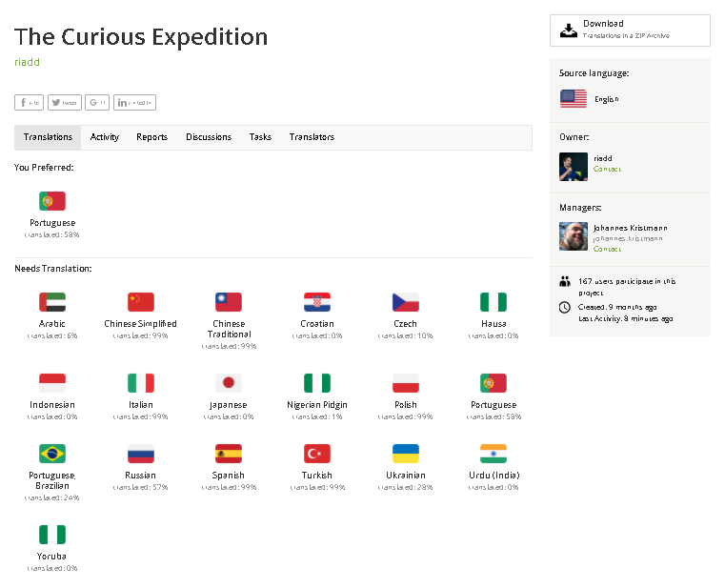725x588 pixels.
Task: Open the Reports tab
Action: (x=151, y=137)
